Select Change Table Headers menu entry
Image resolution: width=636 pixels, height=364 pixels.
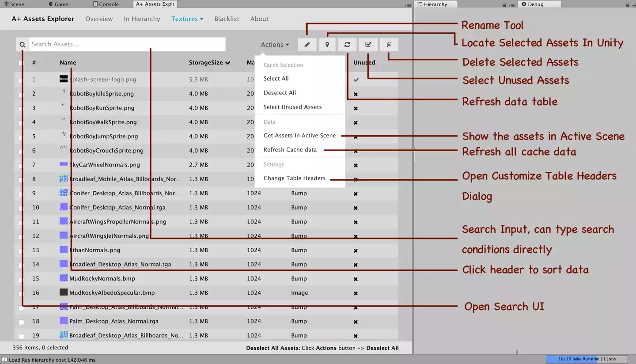(294, 178)
